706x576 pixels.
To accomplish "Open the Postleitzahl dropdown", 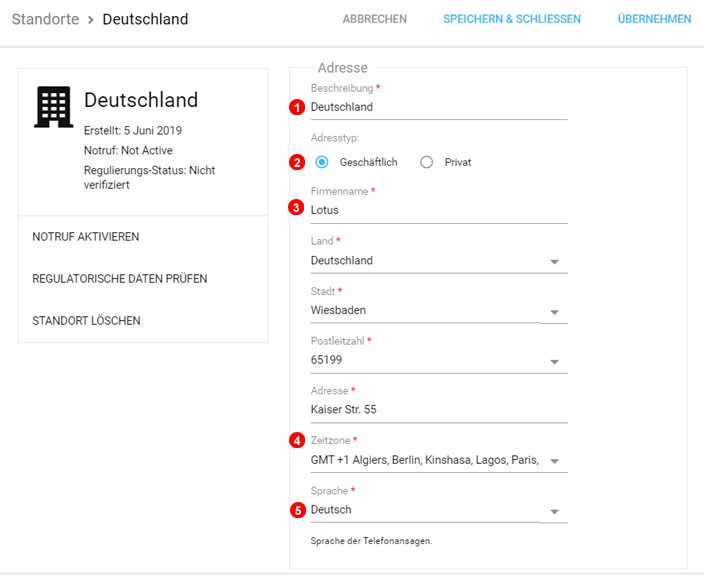I will coord(554,362).
